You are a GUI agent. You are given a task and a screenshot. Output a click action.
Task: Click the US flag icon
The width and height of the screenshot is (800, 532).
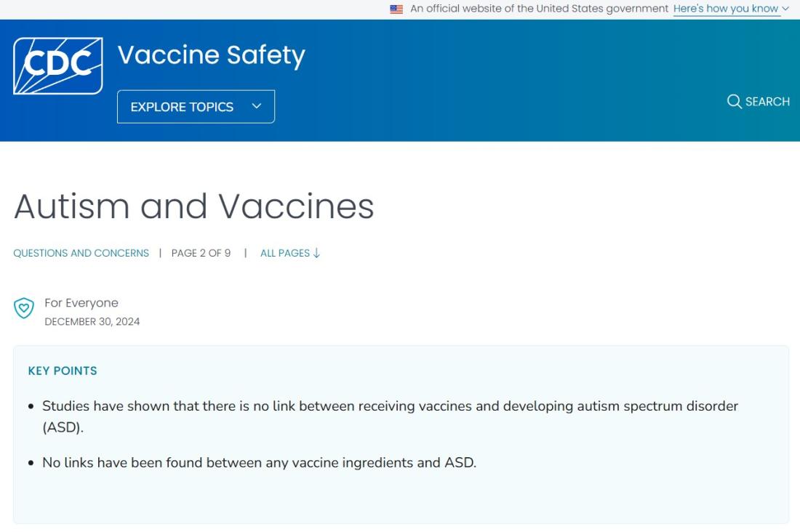coord(396,9)
